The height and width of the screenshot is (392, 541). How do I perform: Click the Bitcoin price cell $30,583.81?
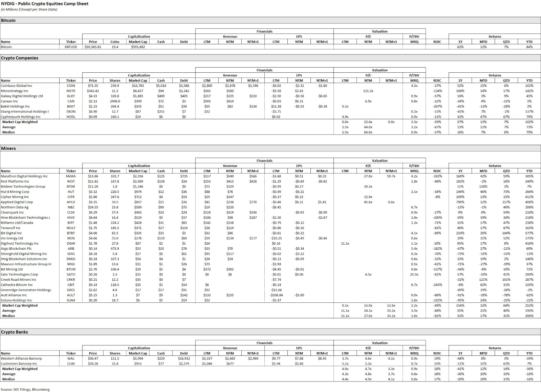(x=93, y=47)
